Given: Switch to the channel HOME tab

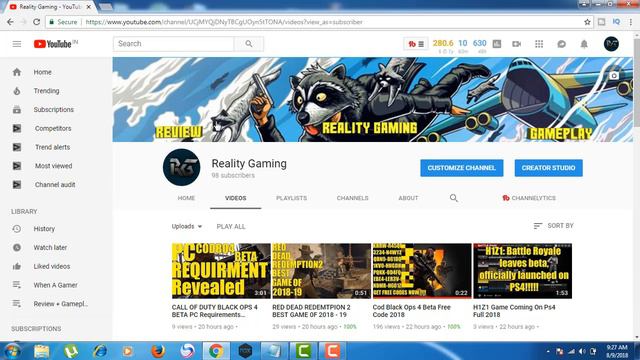Looking at the screenshot, I should 186,198.
